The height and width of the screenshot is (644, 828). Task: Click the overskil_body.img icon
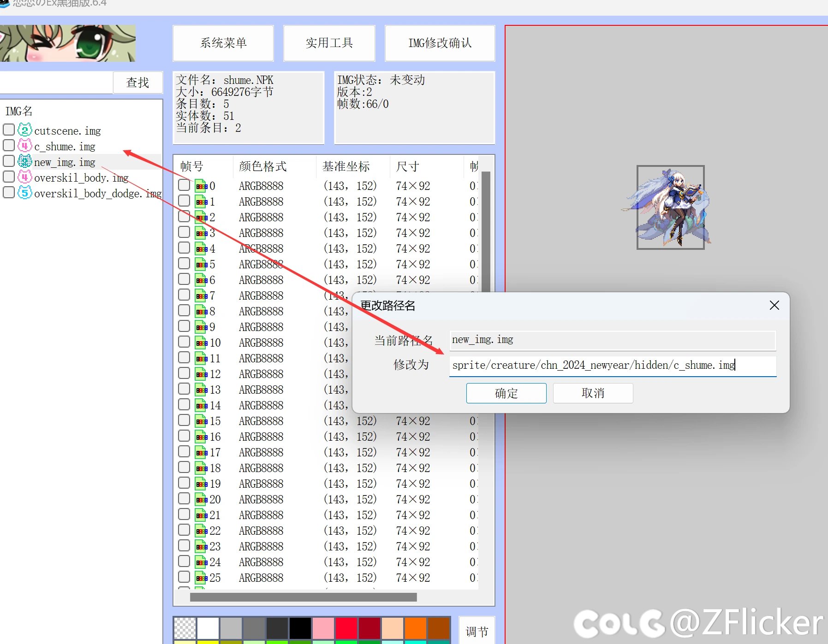tap(24, 177)
